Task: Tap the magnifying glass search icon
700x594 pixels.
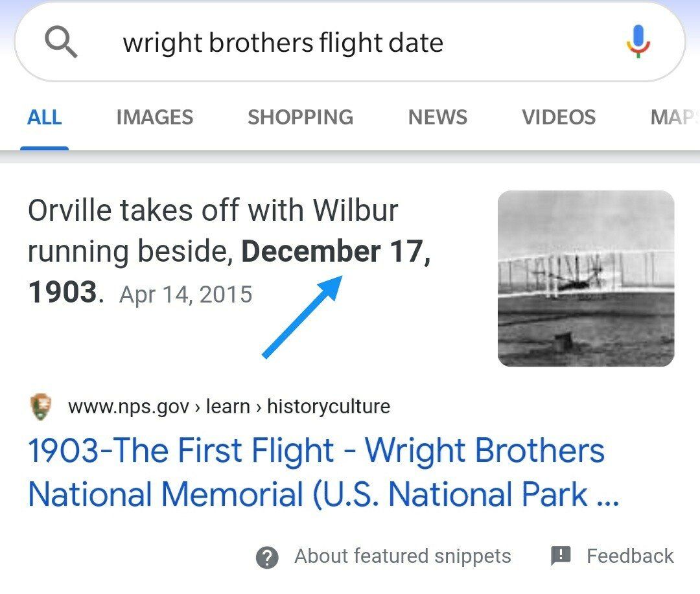Action: coord(61,43)
